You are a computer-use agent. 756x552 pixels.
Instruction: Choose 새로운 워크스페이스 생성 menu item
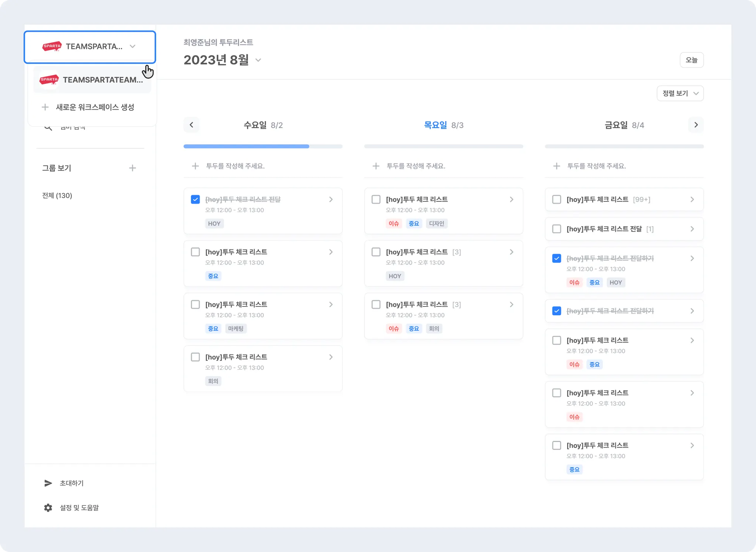point(95,107)
